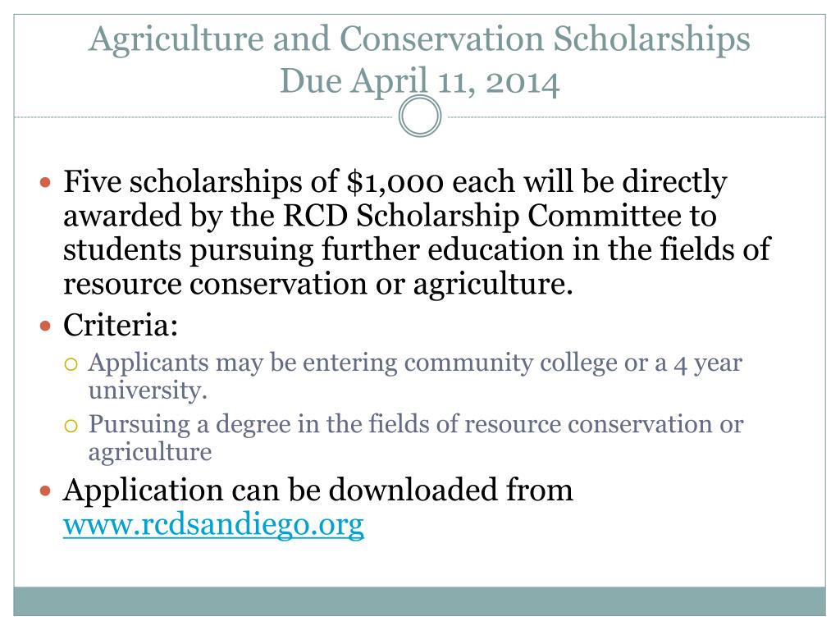Click the $1,000 amount in the first bullet
840x630 pixels.
tap(395, 181)
